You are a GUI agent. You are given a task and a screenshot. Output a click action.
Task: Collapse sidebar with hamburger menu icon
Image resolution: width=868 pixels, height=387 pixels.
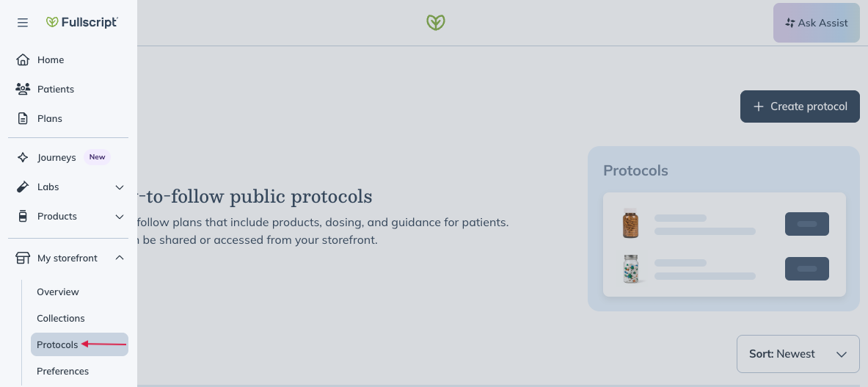click(22, 22)
